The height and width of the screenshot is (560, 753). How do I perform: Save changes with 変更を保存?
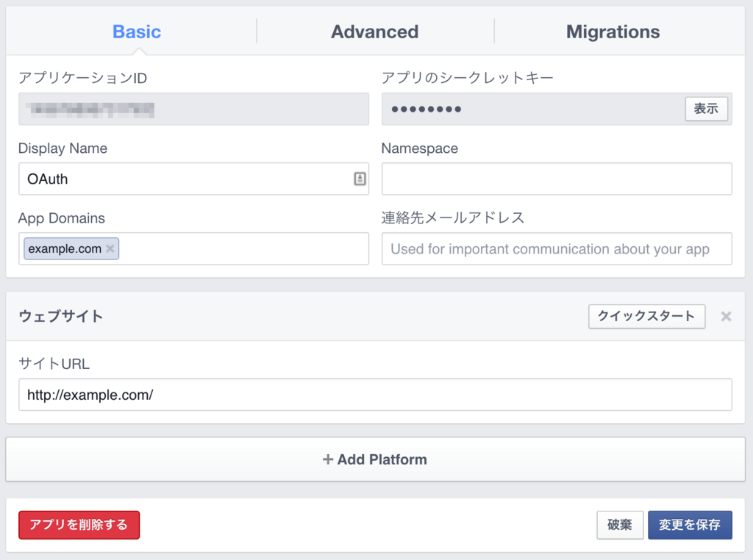point(690,525)
